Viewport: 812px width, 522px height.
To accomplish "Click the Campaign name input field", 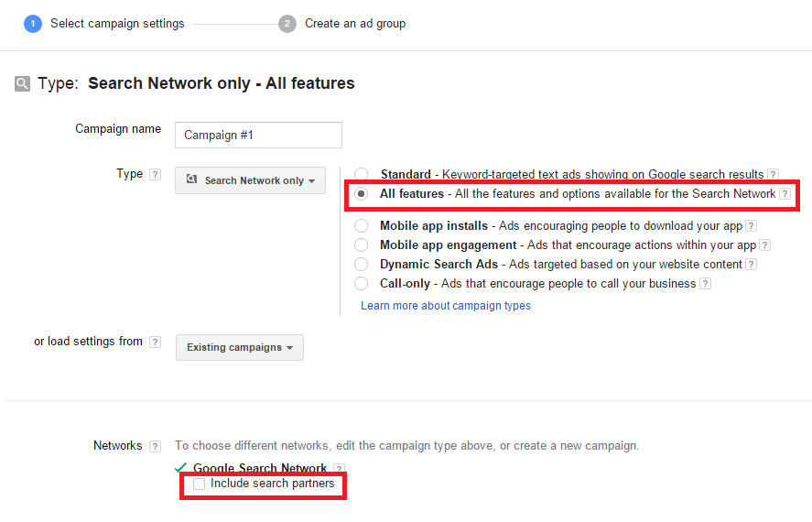I will tap(258, 136).
